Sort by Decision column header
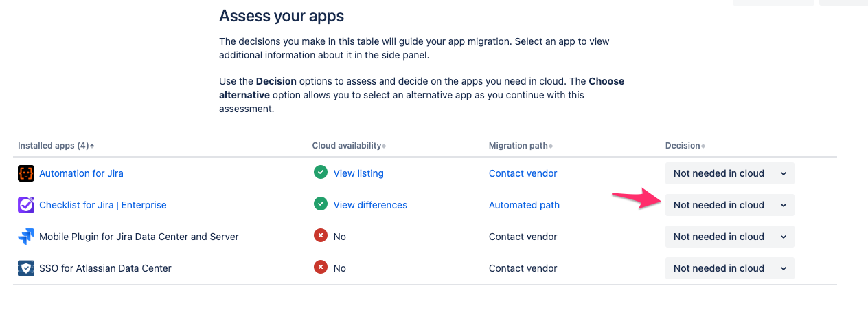Viewport: 868px width, 315px height. click(685, 146)
